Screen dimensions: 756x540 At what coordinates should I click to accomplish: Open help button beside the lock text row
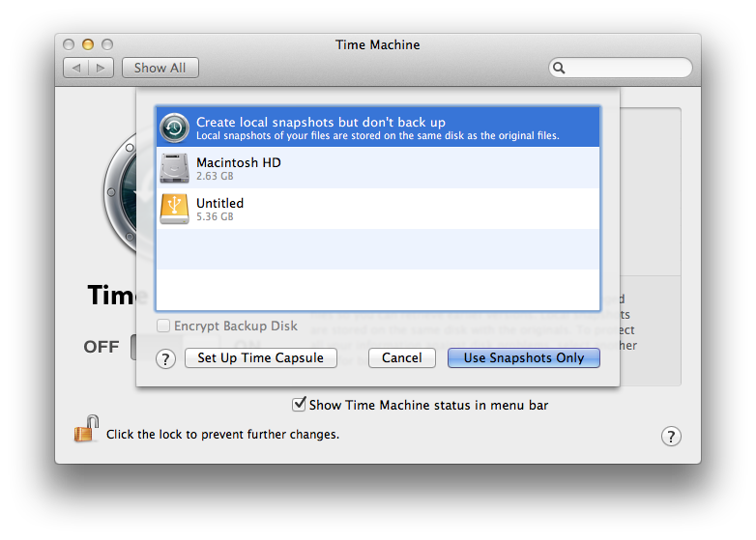(x=671, y=437)
